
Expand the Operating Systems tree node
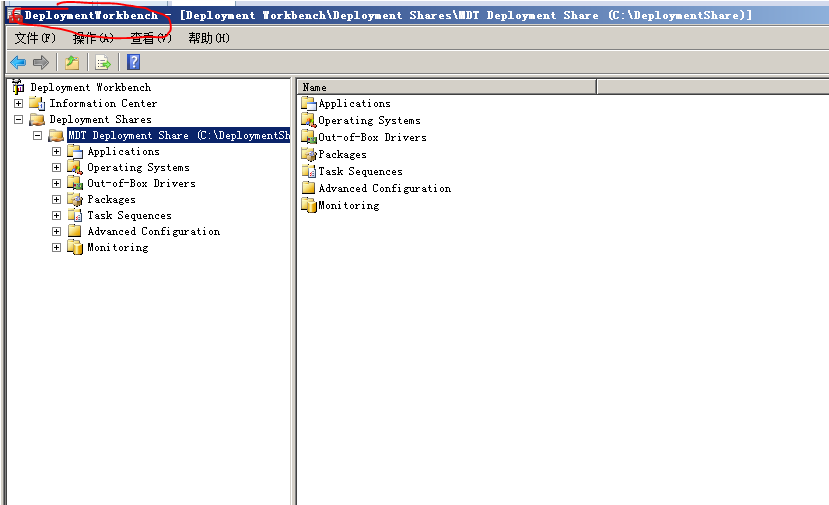(x=57, y=168)
